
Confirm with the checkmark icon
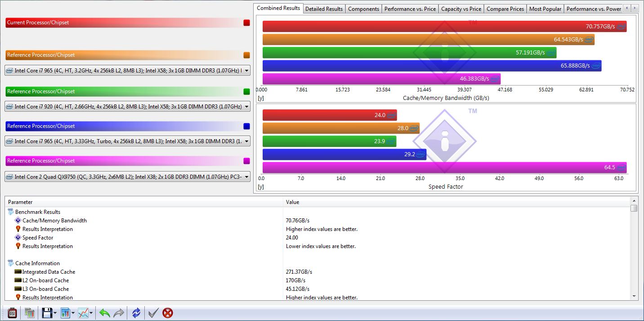click(153, 313)
